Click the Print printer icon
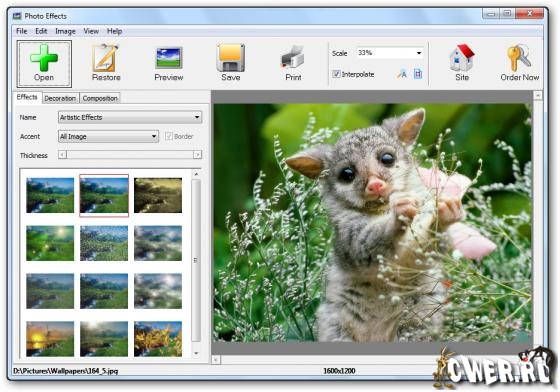Screen dimensions: 560x392 click(293, 57)
